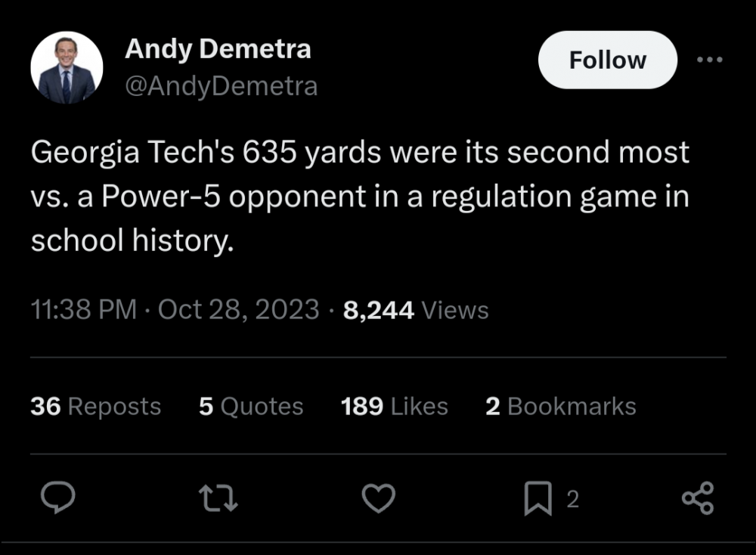Screen dimensions: 756x555
Task: Click the Oct 28, 2023 date
Action: click(239, 310)
